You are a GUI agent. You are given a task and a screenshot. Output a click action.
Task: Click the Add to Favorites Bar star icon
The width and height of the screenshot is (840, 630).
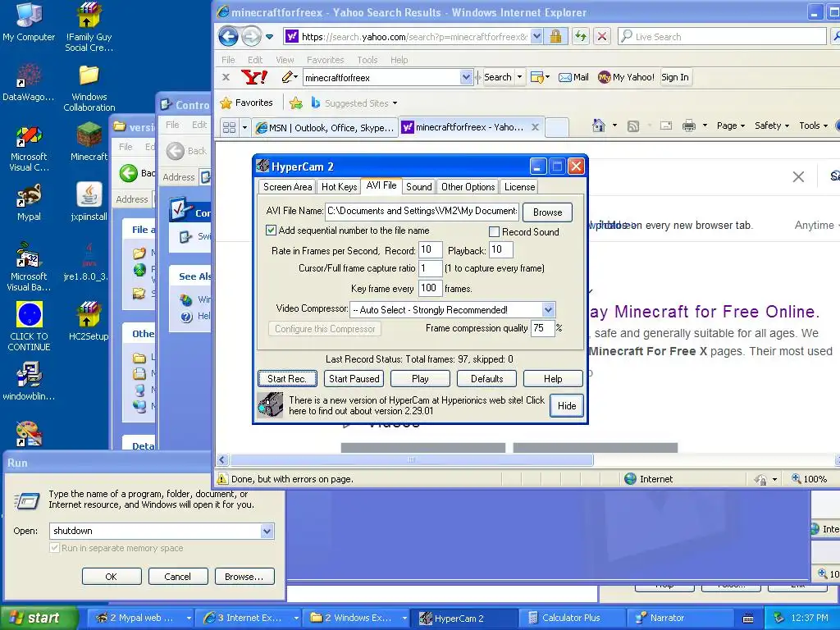click(295, 103)
